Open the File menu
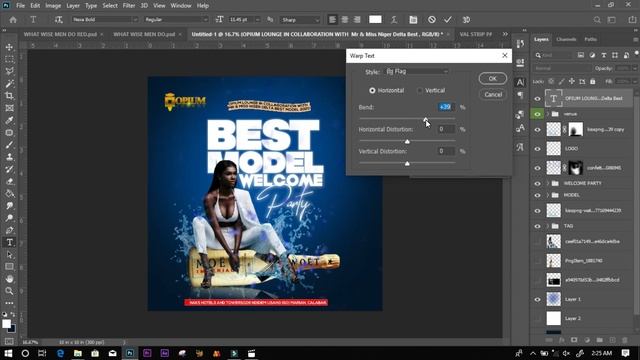The height and width of the screenshot is (360, 640). (x=20, y=6)
